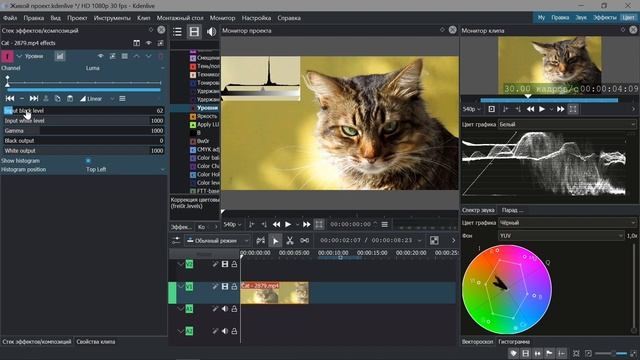Toggle edit mode icon in project monitor
The image size is (640, 360).
(319, 224)
